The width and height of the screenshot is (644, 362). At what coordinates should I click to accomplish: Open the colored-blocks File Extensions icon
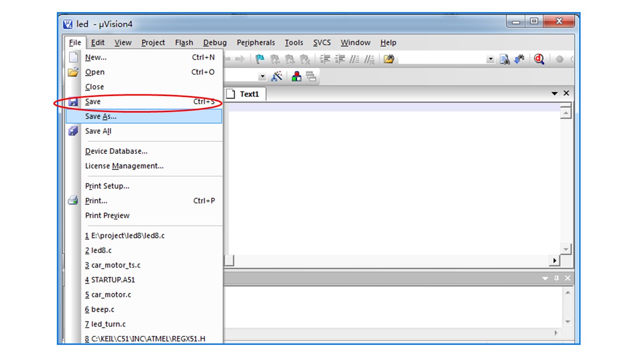point(297,76)
